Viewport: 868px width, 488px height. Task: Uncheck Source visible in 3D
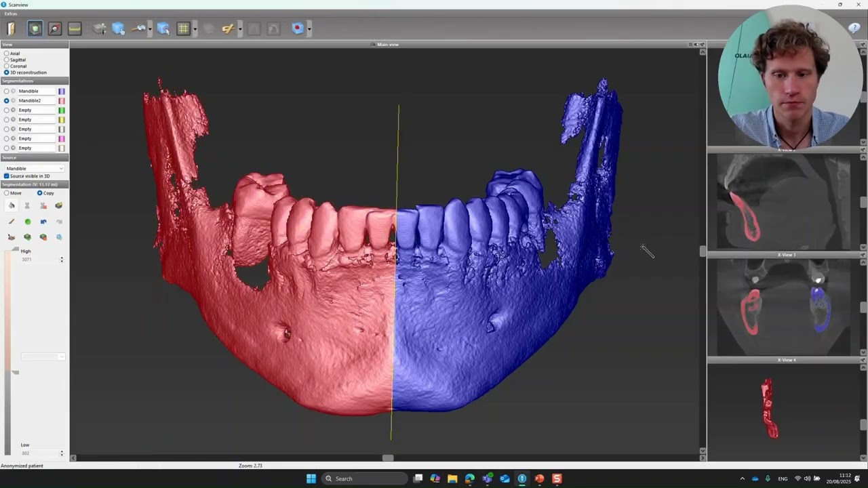coord(7,176)
